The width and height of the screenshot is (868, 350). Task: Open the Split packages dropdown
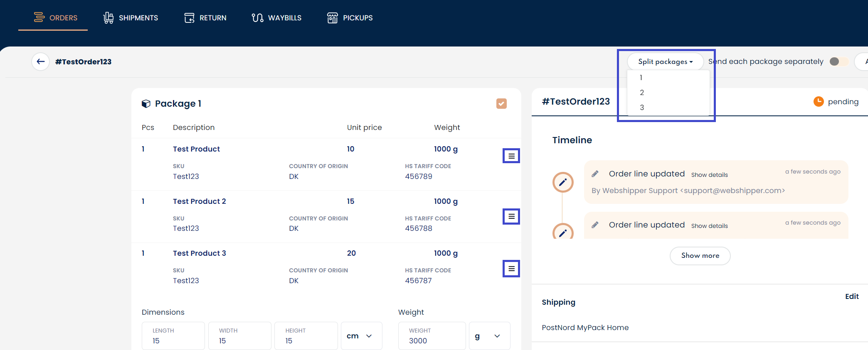665,61
